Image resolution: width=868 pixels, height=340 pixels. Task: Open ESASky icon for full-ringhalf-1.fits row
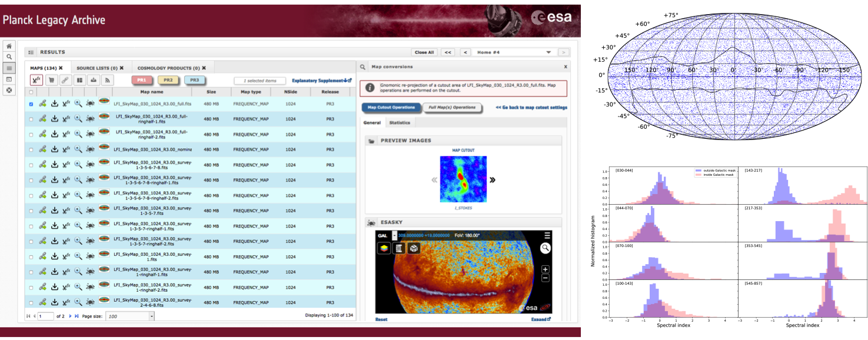click(x=91, y=118)
